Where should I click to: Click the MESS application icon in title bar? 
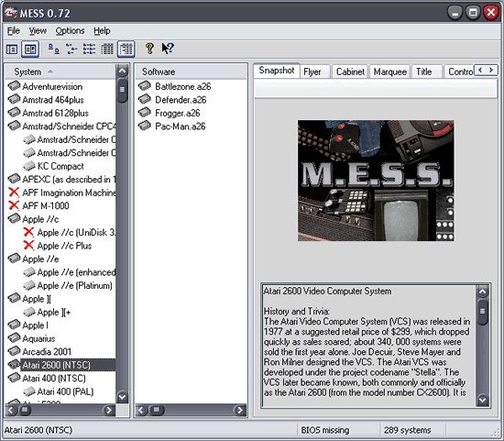point(11,13)
